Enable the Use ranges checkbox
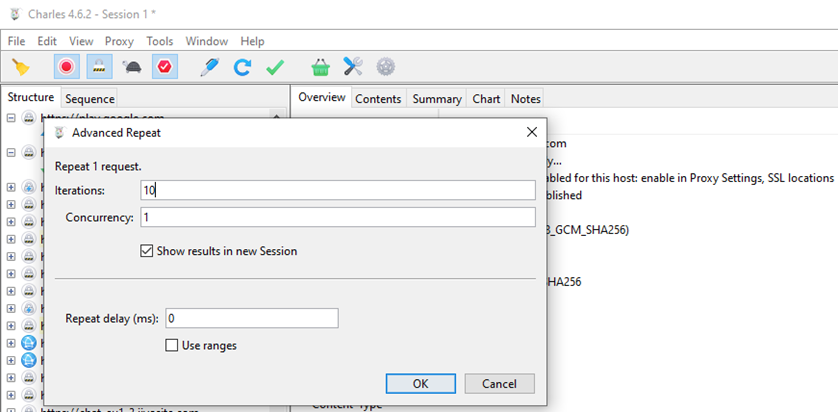Screen dimensions: 838x412 click(x=172, y=346)
